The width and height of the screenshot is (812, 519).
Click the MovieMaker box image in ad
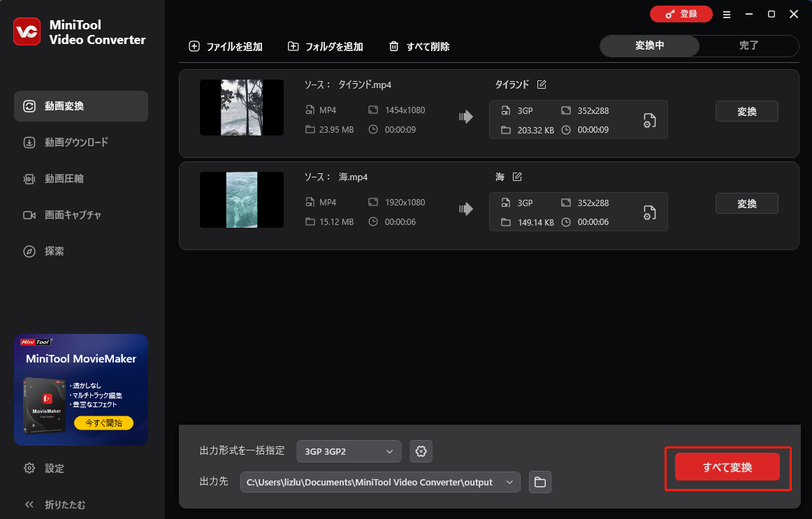tap(45, 406)
